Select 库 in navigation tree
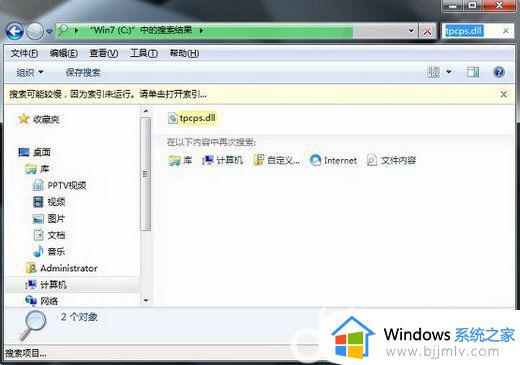The width and height of the screenshot is (520, 365). tap(44, 169)
